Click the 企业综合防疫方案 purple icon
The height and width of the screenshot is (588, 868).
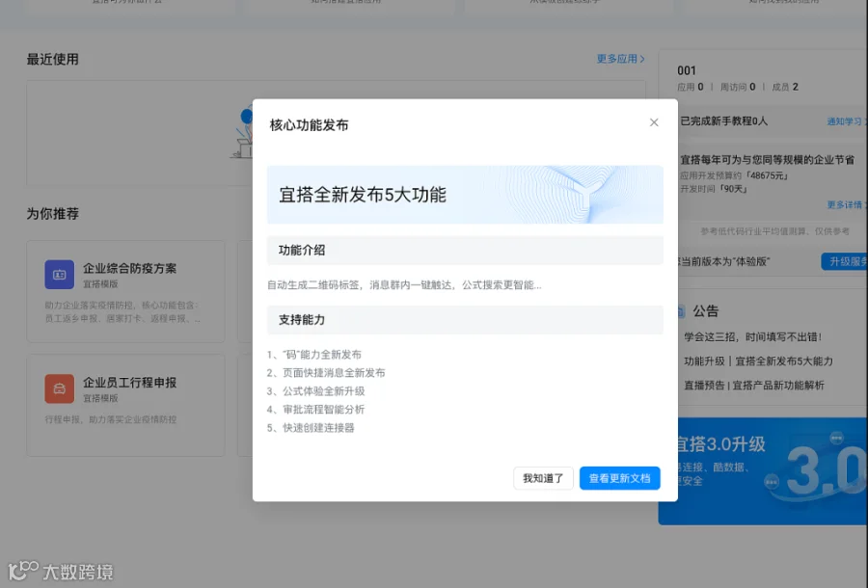pos(59,275)
